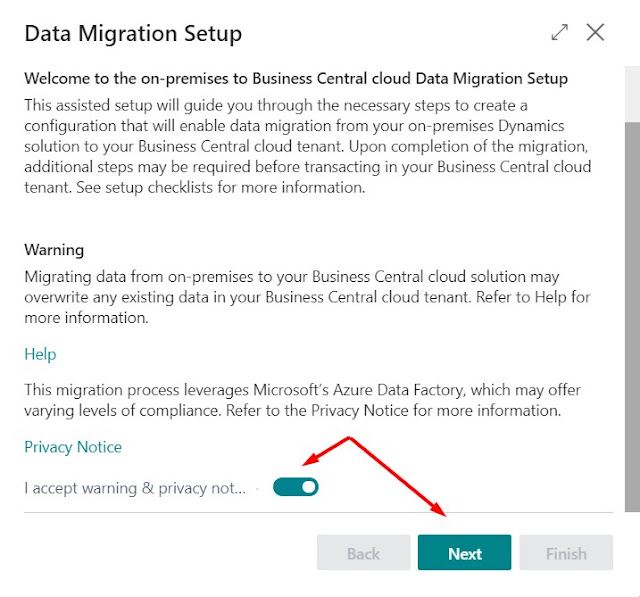Proceed with the Next button
Viewport: 640px width, 597px height.
coord(464,553)
